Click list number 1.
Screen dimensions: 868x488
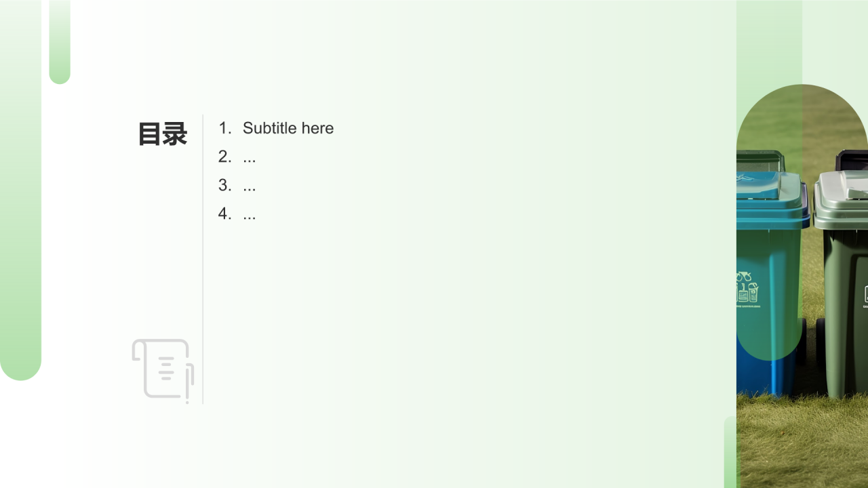point(224,128)
